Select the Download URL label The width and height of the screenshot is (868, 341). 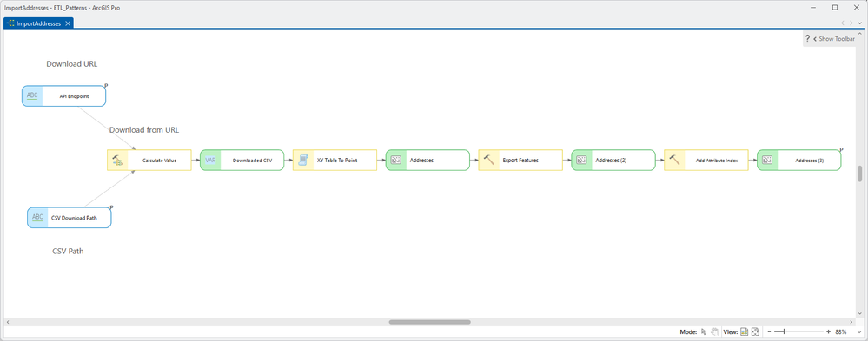point(72,63)
